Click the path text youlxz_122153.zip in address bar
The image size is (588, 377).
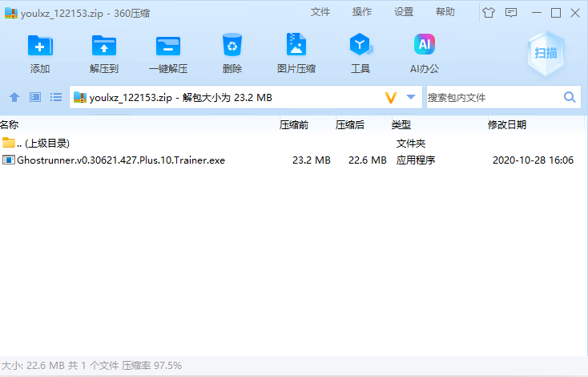point(131,98)
